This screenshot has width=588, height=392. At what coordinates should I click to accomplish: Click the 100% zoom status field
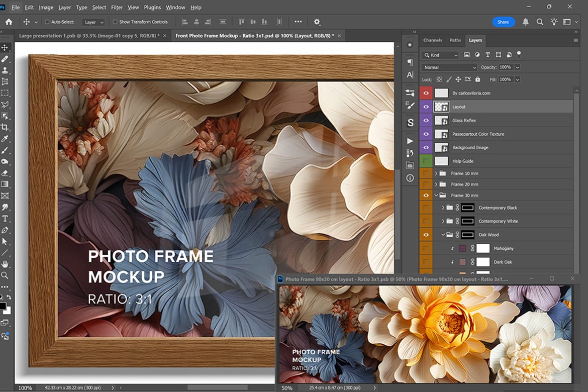(25, 388)
